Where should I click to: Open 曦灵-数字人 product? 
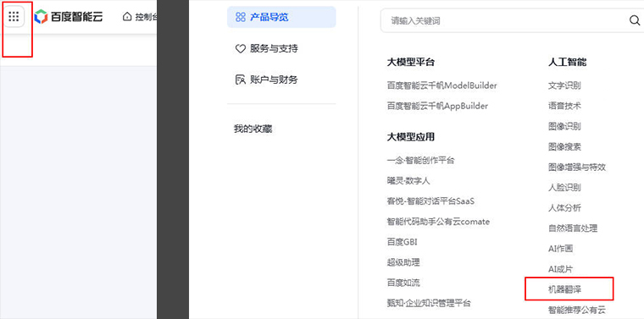(408, 180)
